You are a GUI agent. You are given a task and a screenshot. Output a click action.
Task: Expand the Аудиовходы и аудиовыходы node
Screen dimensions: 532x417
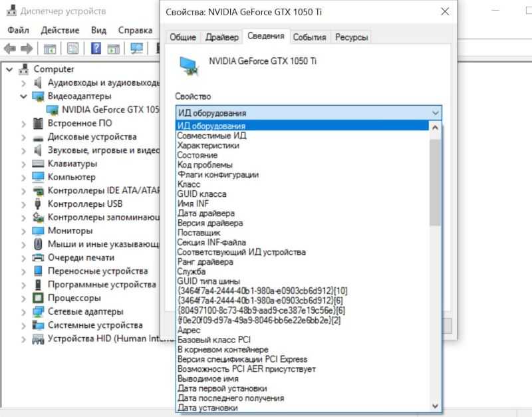coord(23,82)
